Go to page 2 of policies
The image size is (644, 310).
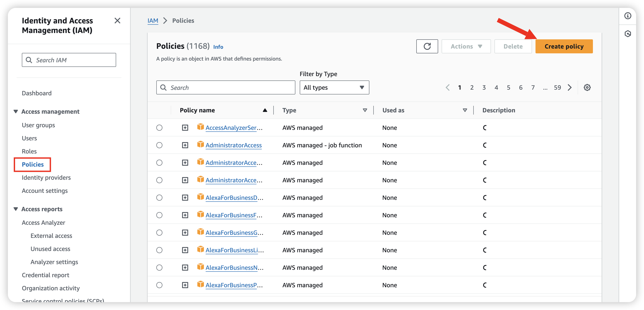472,87
